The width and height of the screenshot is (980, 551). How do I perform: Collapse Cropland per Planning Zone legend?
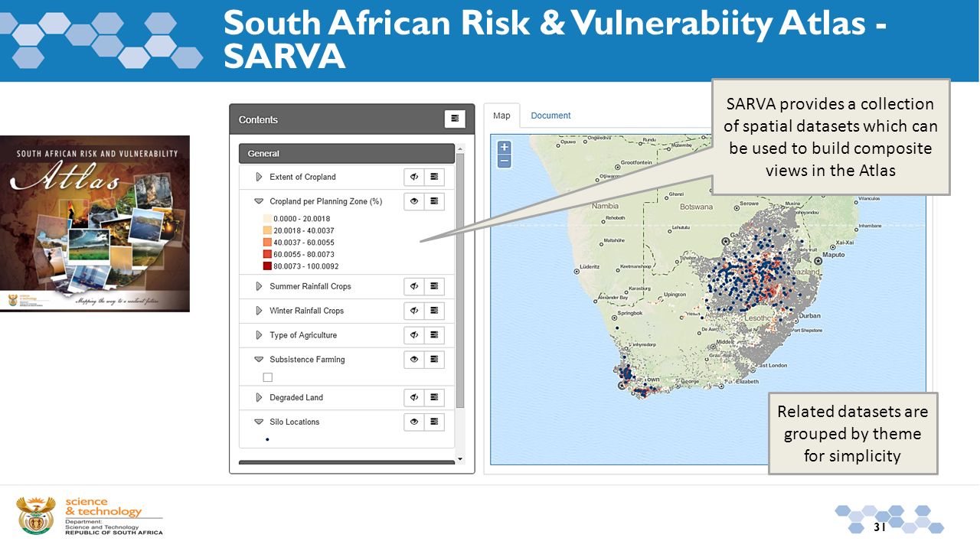(259, 201)
